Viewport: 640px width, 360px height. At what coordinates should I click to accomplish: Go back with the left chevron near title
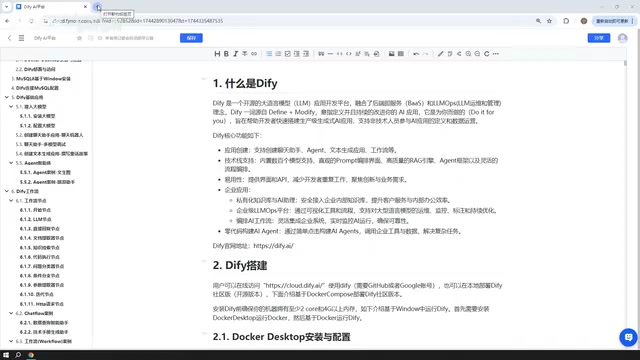9,38
